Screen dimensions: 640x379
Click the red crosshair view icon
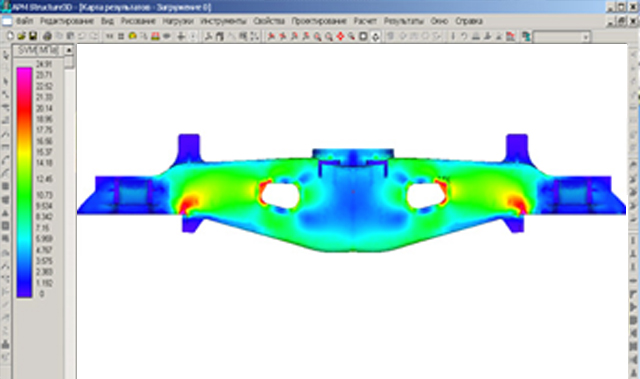(x=340, y=37)
